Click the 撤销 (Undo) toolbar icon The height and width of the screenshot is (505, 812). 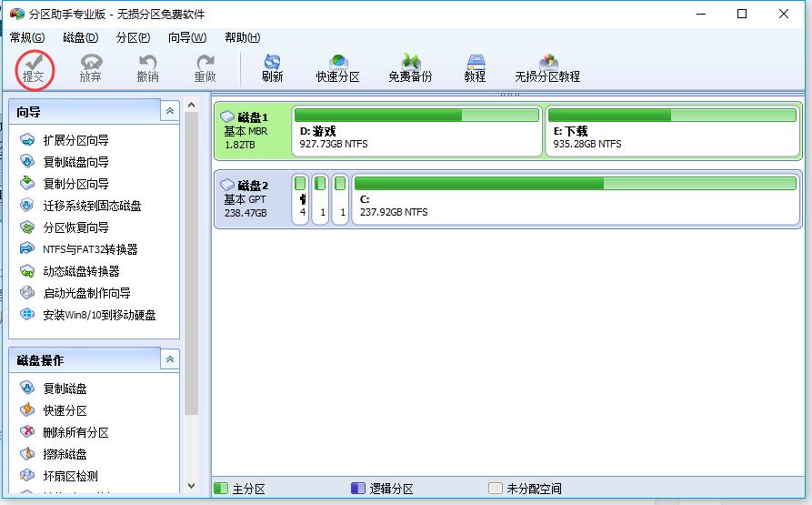(x=147, y=68)
